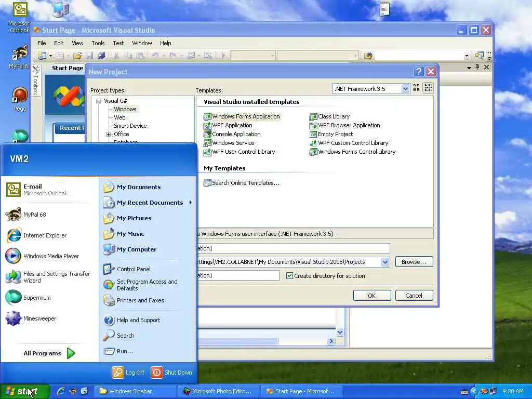Viewport: 532px width, 399px height.
Task: Click the Browse... button
Action: (414, 262)
